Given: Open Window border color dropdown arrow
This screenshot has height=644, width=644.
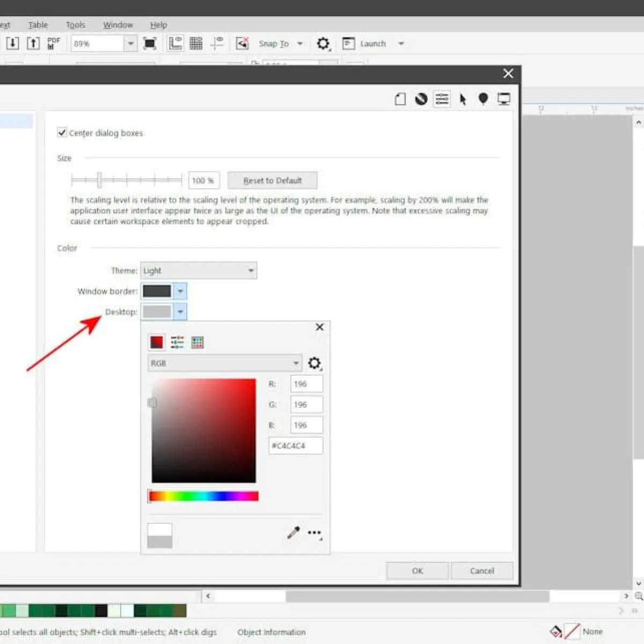Looking at the screenshot, I should [180, 291].
